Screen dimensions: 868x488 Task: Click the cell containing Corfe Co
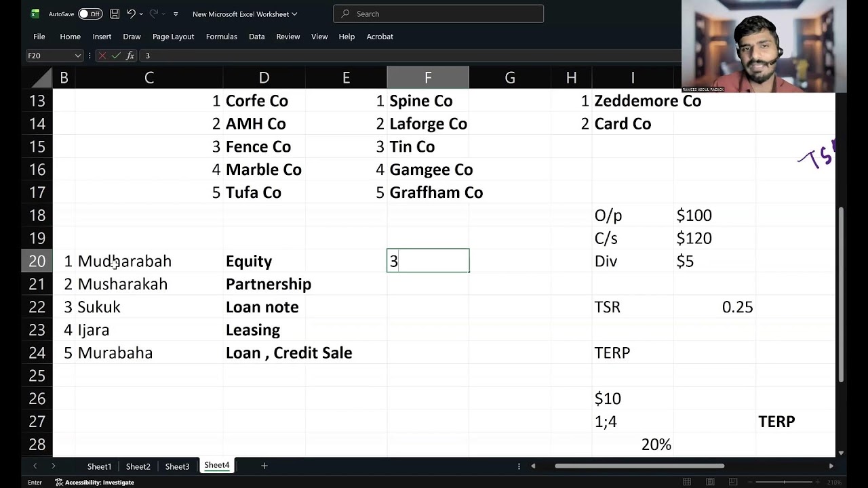[x=264, y=101]
